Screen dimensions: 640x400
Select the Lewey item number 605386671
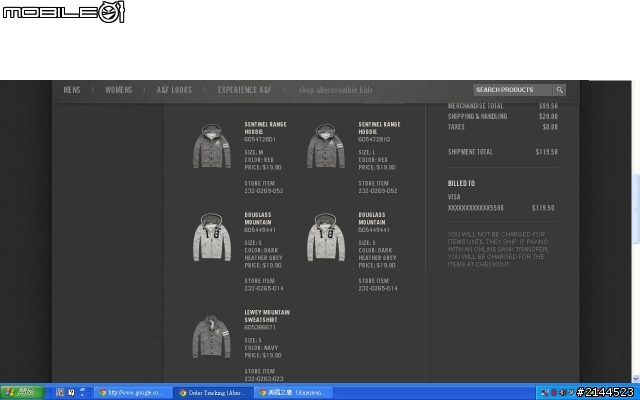pyautogui.click(x=260, y=327)
